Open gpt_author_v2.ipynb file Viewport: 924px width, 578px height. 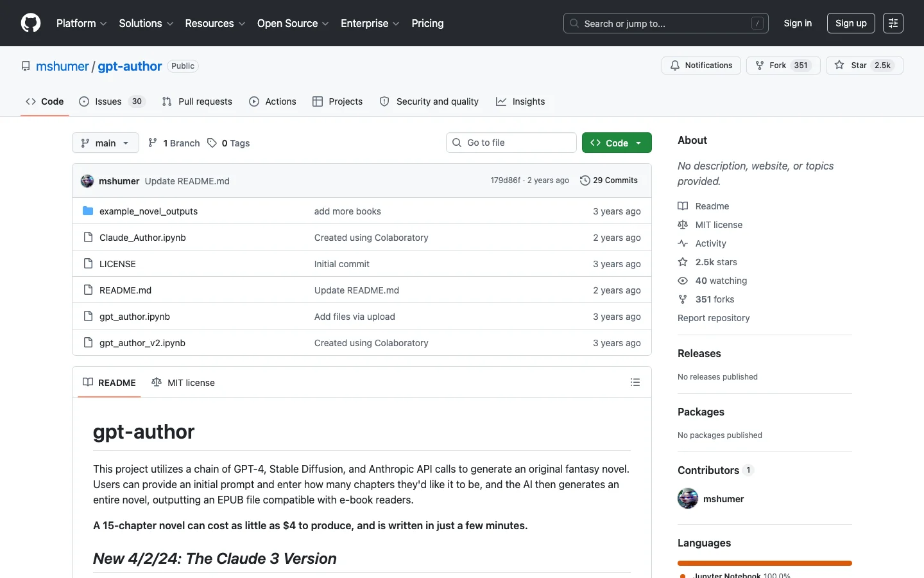(142, 343)
